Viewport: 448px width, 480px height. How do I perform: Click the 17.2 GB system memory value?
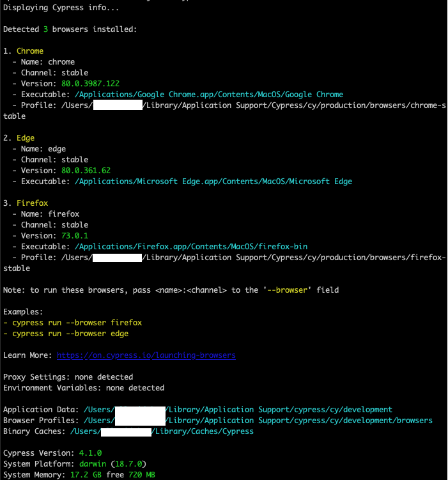pyautogui.click(x=86, y=475)
